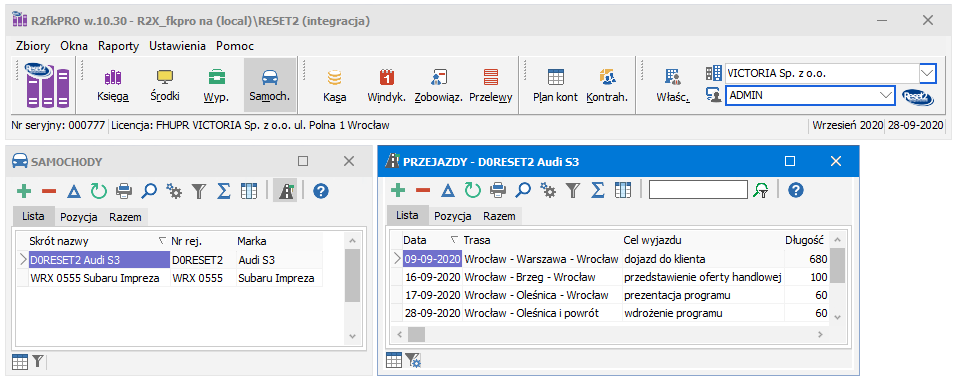956x377 pixels.
Task: Click the funnel icon below SAMOCHODY list
Action: click(37, 362)
